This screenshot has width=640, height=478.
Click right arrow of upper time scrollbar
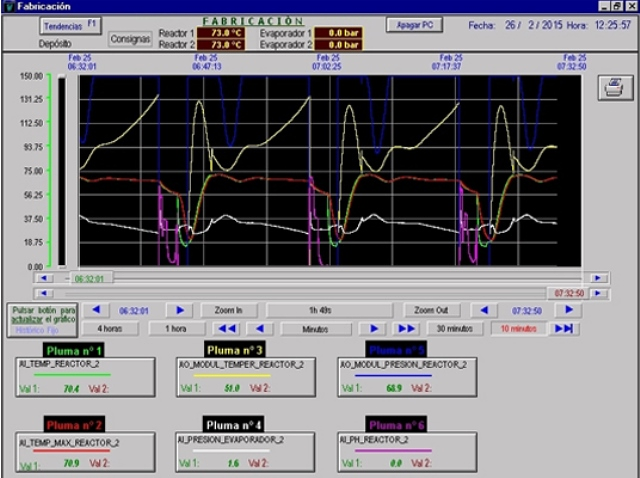click(597, 278)
